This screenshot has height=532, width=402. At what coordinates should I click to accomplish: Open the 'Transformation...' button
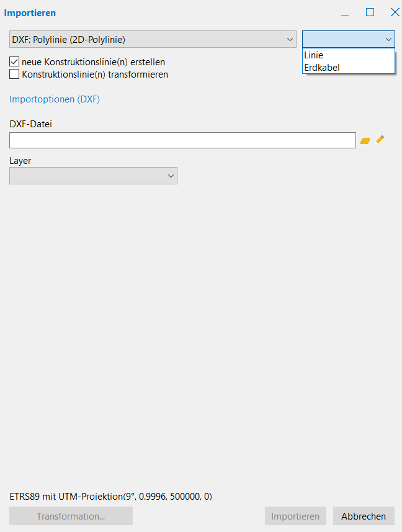tap(71, 516)
